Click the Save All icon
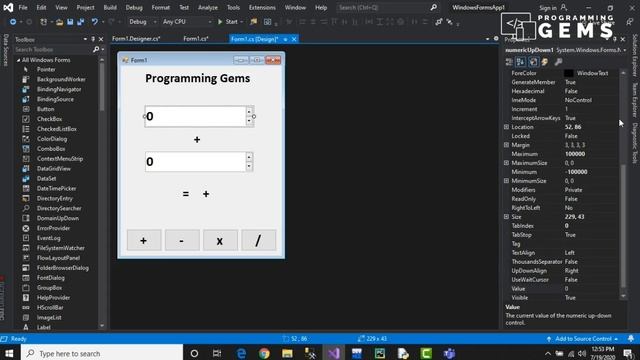640x360 pixels. 80,22
